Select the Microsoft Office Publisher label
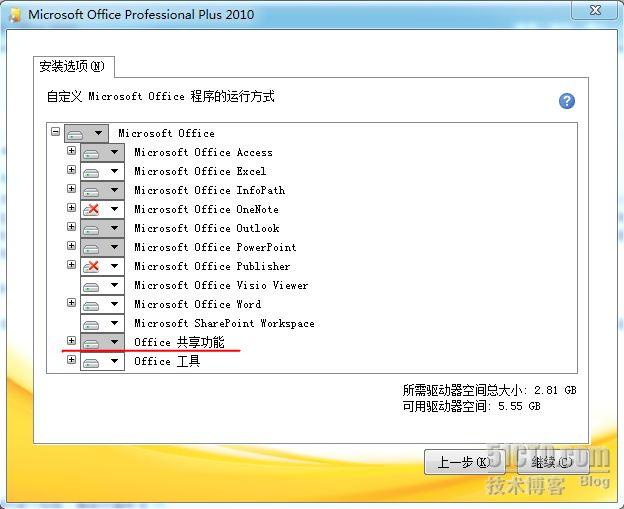 coord(212,266)
